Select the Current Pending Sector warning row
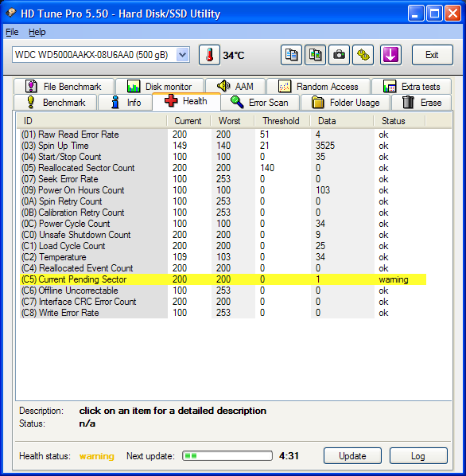The height and width of the screenshot is (476, 466). coord(223,279)
